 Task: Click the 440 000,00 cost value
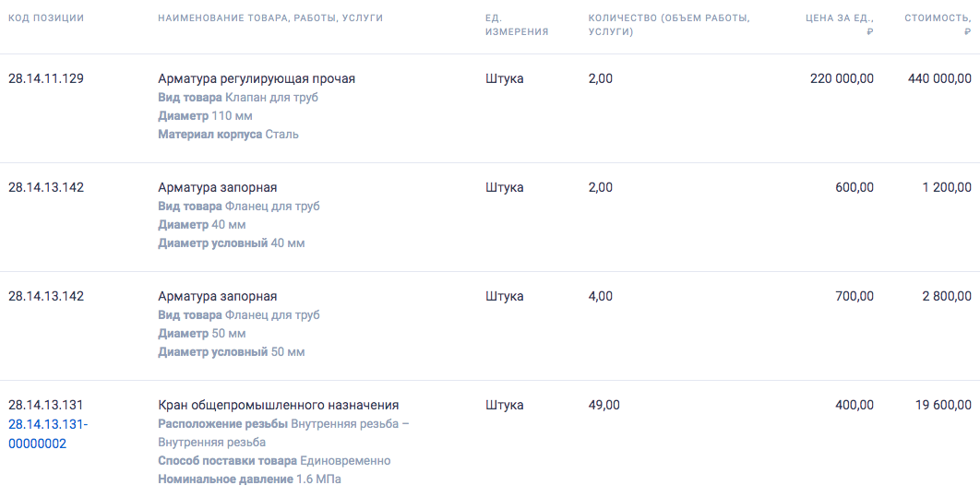click(x=939, y=78)
